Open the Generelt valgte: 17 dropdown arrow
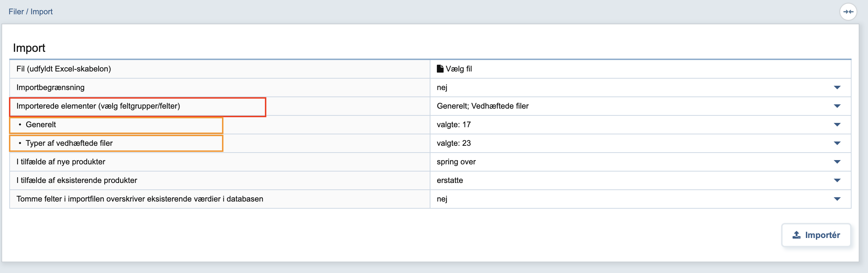 pos(837,125)
